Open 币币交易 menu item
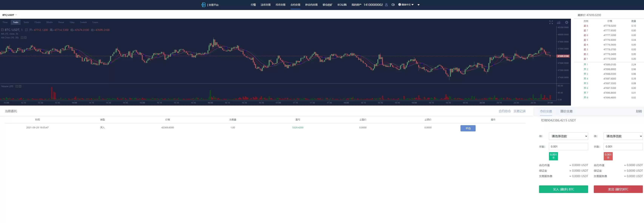Viewport: 644px width, 223px height. pyautogui.click(x=280, y=5)
